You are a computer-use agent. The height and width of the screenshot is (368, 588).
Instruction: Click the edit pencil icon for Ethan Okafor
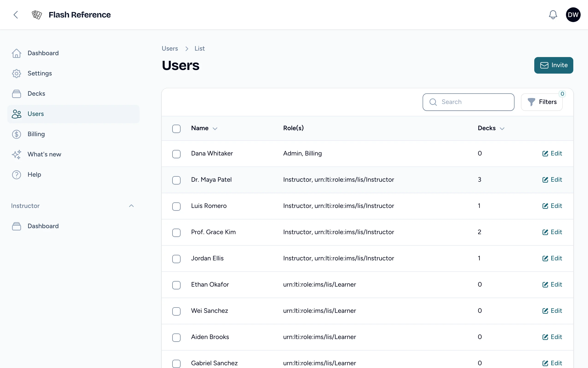coord(545,285)
